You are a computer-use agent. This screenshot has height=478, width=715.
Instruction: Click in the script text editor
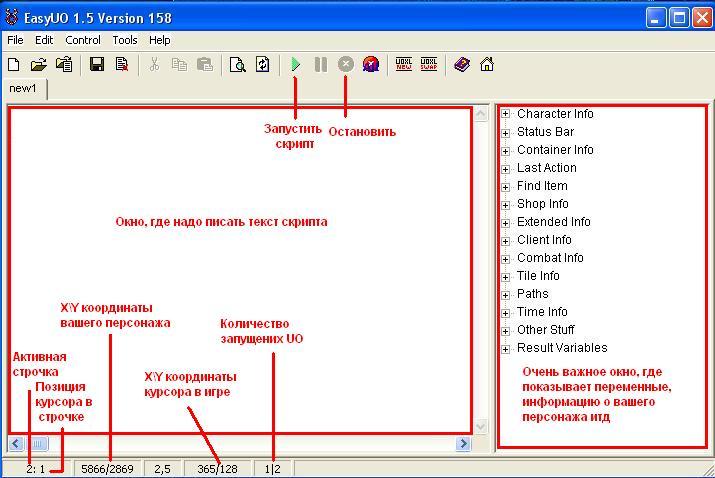click(x=240, y=270)
